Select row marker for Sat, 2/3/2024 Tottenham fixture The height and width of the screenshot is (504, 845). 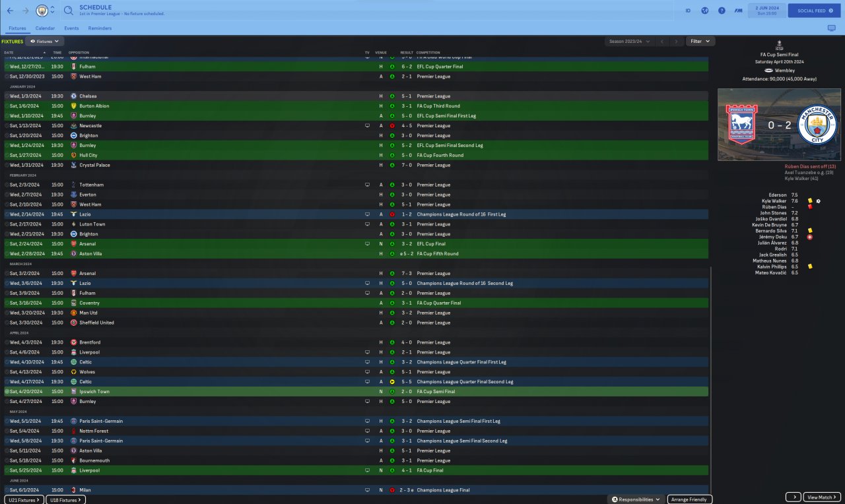pos(7,185)
